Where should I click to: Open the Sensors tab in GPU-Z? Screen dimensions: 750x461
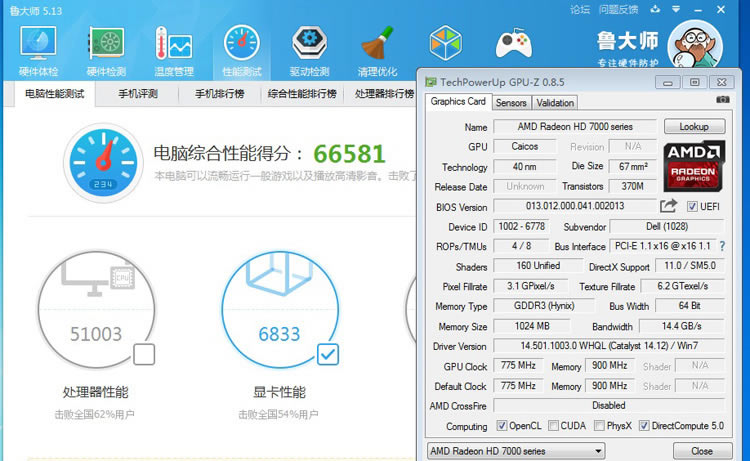[511, 103]
